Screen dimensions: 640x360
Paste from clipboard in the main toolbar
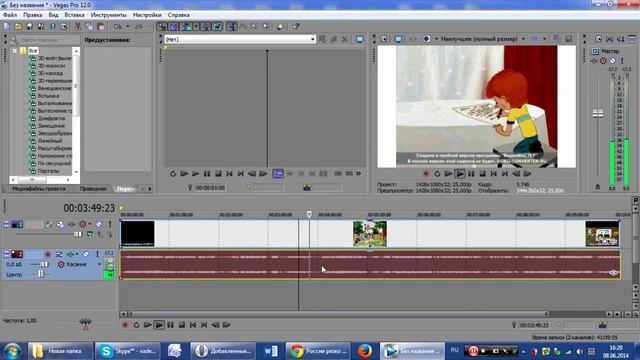pyautogui.click(x=101, y=27)
